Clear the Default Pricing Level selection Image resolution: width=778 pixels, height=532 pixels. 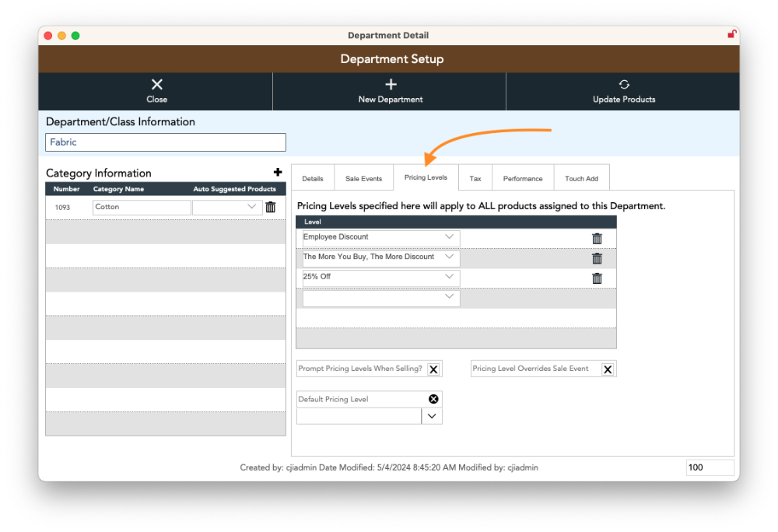click(433, 399)
